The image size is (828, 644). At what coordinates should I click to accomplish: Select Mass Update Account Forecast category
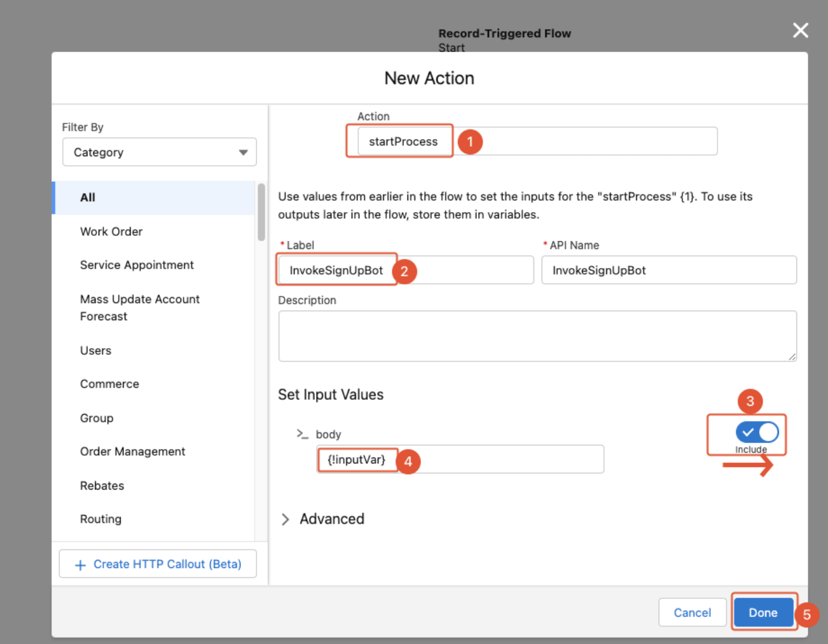140,308
